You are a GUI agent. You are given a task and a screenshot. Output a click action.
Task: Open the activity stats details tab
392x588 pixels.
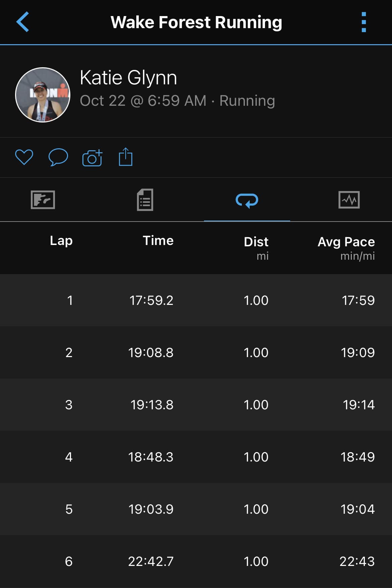(x=145, y=200)
